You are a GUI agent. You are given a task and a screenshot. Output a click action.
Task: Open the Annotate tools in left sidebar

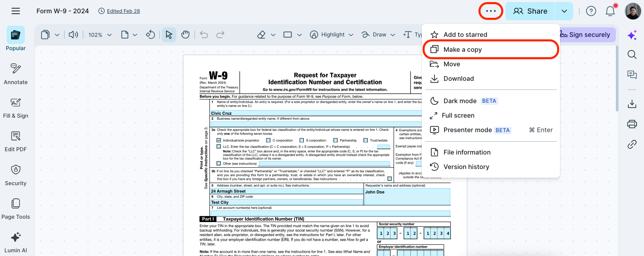tap(16, 74)
